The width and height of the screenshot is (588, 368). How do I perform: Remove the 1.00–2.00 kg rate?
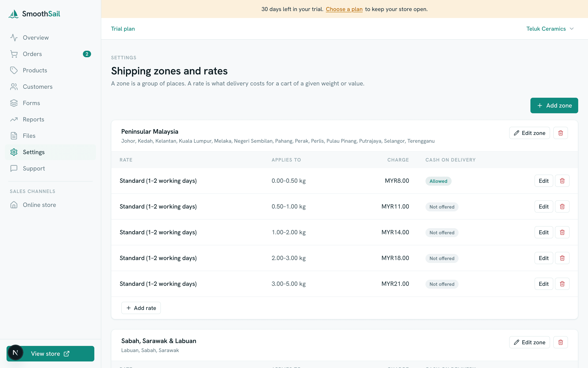click(562, 232)
